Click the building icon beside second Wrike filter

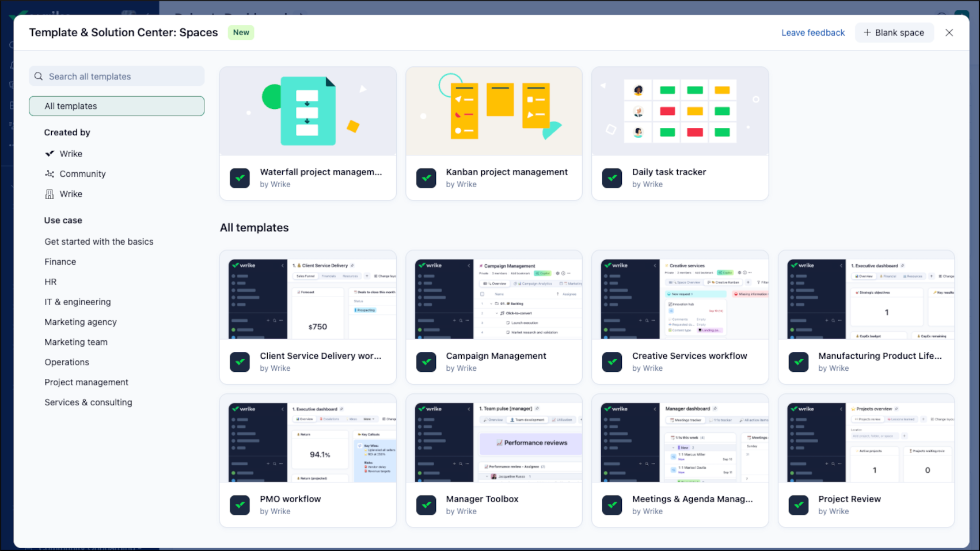[x=50, y=194]
